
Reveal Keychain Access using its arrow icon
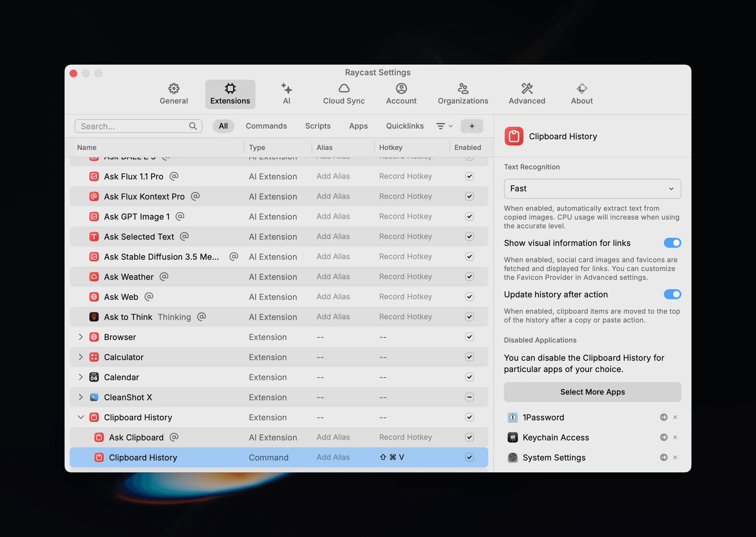pyautogui.click(x=664, y=437)
